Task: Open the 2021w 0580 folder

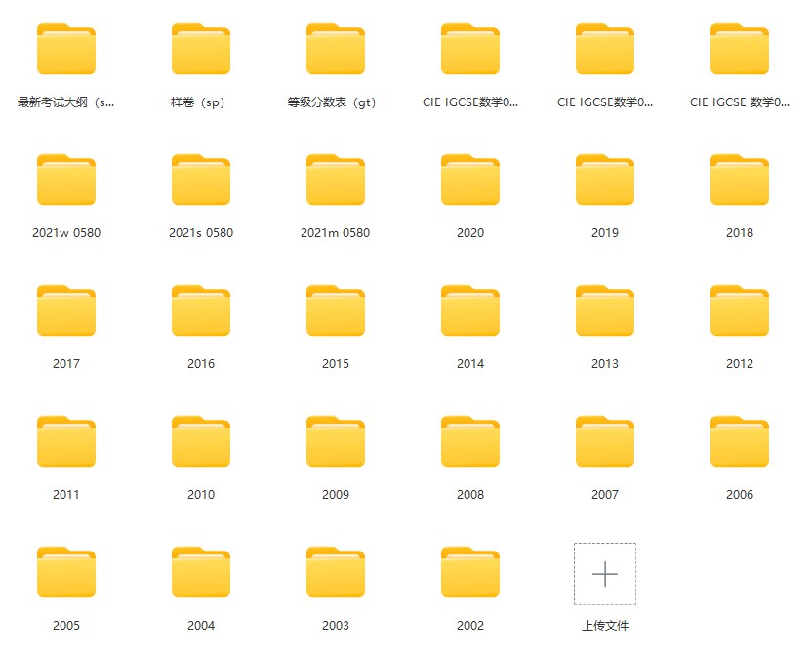Action: (66, 180)
